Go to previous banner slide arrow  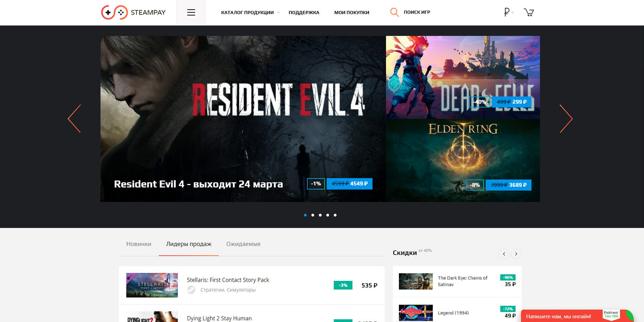pos(74,119)
